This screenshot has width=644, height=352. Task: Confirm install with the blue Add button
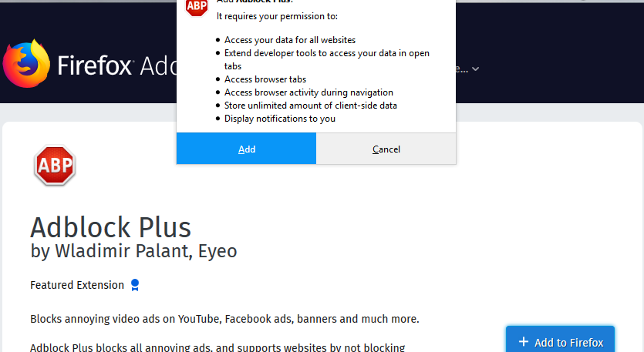point(247,149)
